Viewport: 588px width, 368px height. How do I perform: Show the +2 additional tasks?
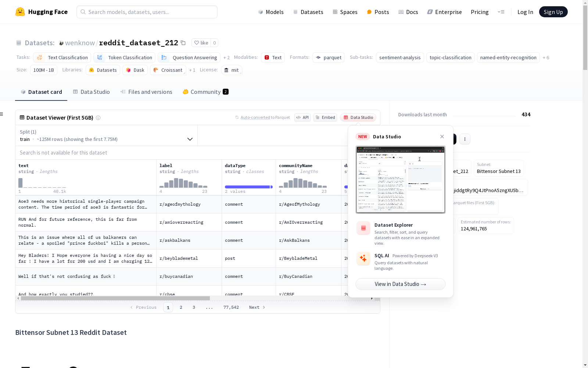226,57
